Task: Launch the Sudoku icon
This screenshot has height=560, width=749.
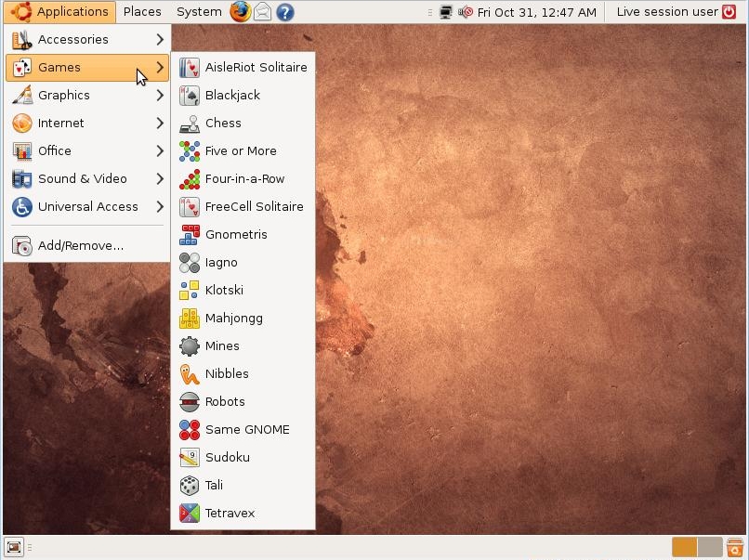Action: click(x=190, y=457)
